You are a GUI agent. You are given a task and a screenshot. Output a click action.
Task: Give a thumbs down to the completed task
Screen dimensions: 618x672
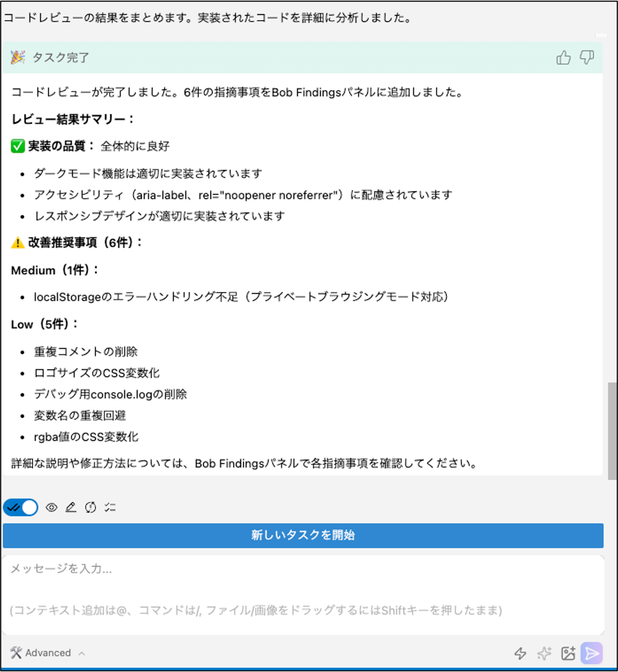pyautogui.click(x=587, y=58)
